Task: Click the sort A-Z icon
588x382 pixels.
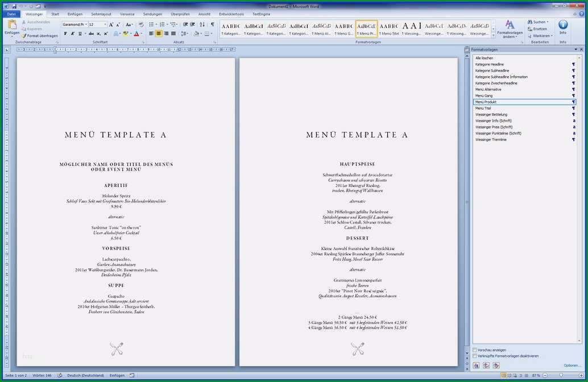Action: tap(202, 24)
